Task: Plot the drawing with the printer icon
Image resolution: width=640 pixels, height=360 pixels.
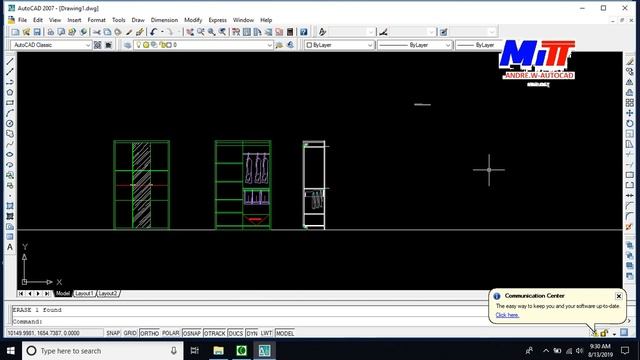Action: click(x=51, y=32)
